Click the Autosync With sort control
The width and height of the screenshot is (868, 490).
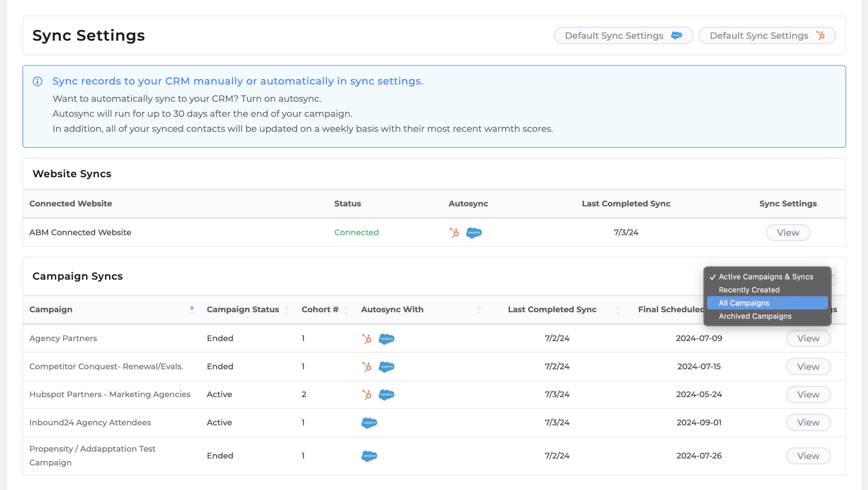[x=479, y=309]
